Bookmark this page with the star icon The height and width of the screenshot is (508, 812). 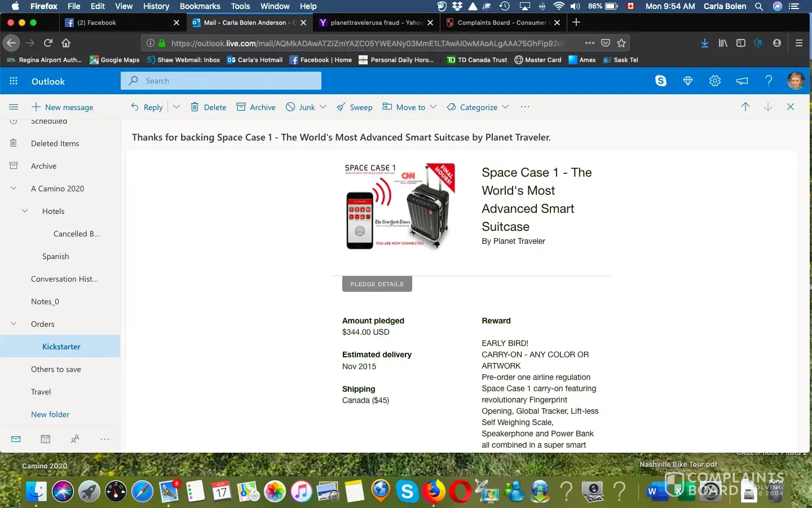621,43
